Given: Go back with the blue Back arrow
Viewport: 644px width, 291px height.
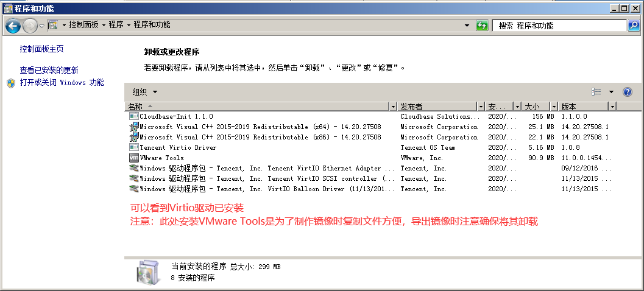Looking at the screenshot, I should (13, 26).
